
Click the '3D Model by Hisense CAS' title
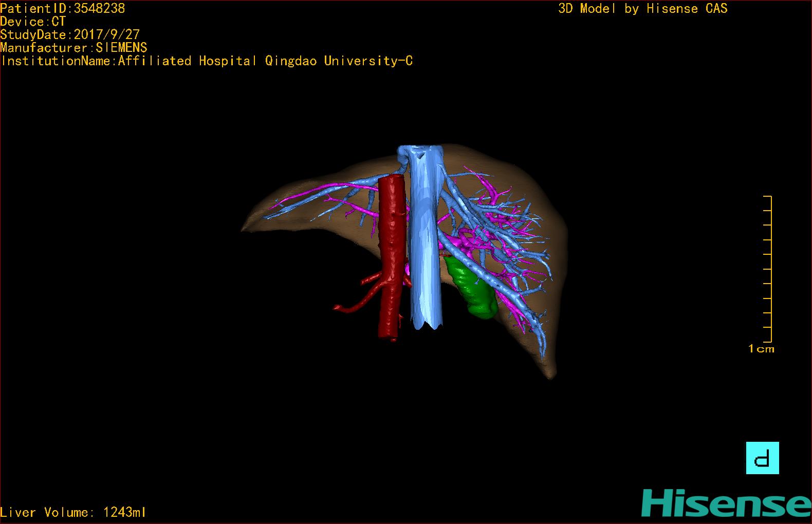click(x=643, y=8)
